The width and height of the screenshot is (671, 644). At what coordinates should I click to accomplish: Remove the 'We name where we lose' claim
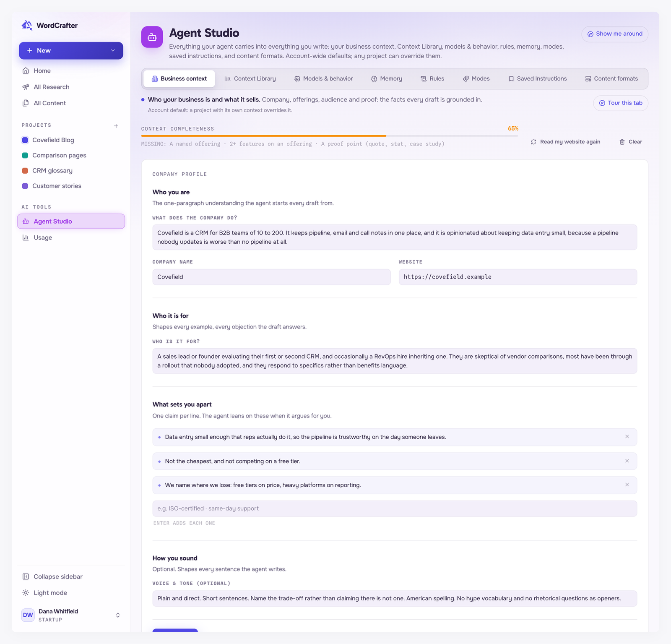click(x=627, y=485)
